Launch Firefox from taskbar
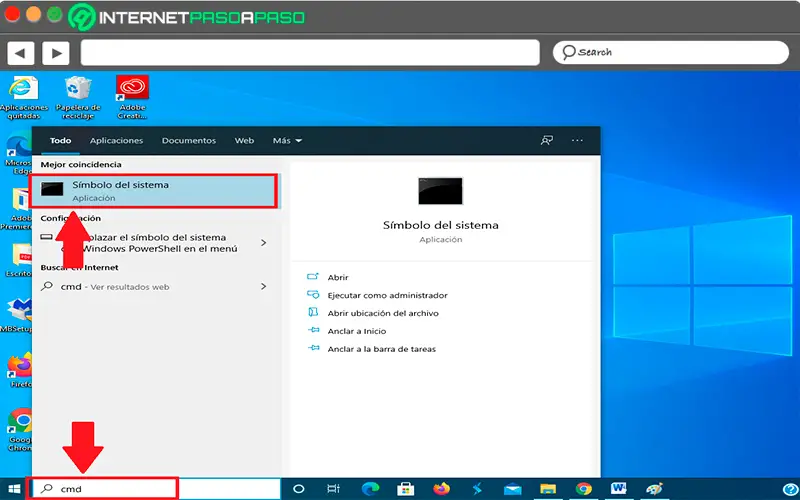The height and width of the screenshot is (500, 800). [441, 489]
